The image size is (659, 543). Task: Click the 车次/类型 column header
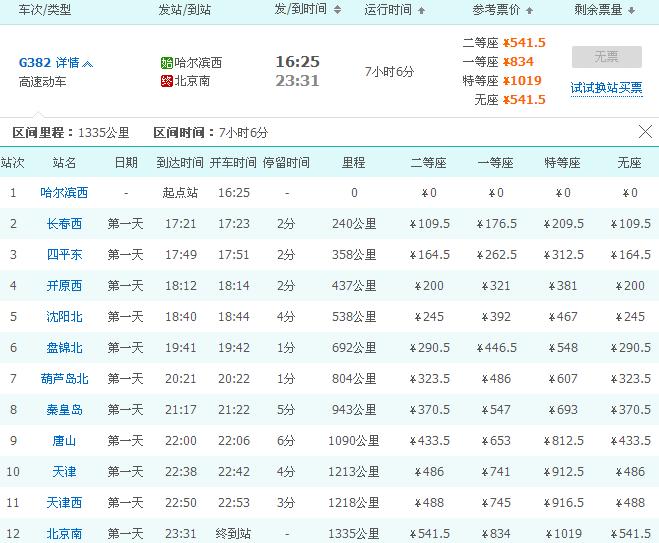(x=45, y=10)
